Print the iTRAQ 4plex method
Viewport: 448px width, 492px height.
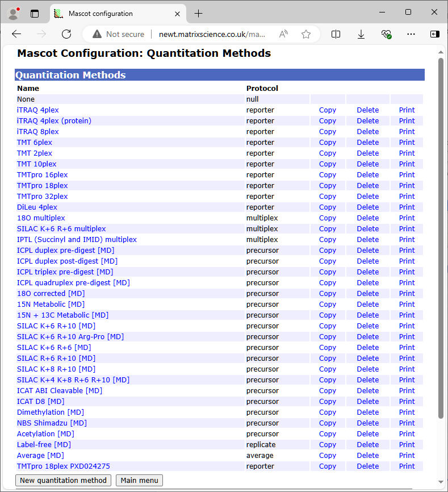tap(407, 110)
